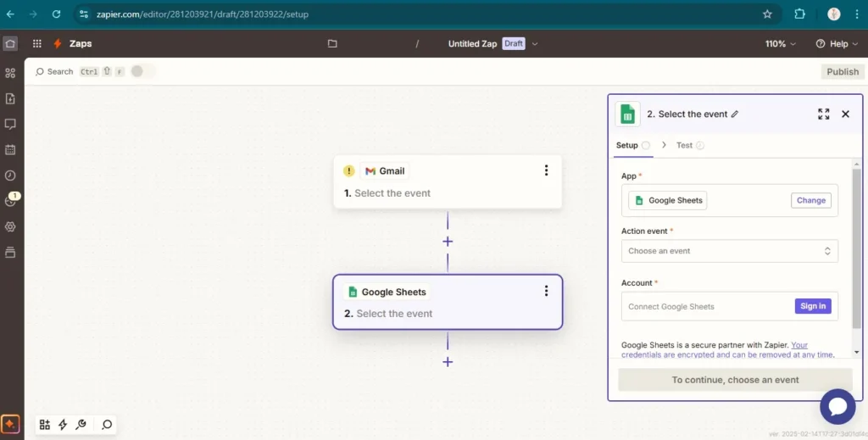Open the Google Sheets step three-dot menu
The height and width of the screenshot is (440, 868).
[546, 291]
